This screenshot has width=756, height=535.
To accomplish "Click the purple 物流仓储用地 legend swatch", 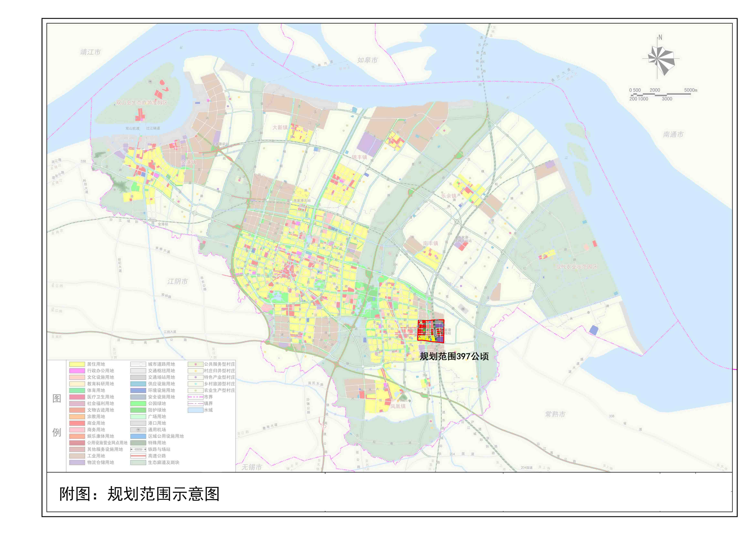I will click(77, 462).
